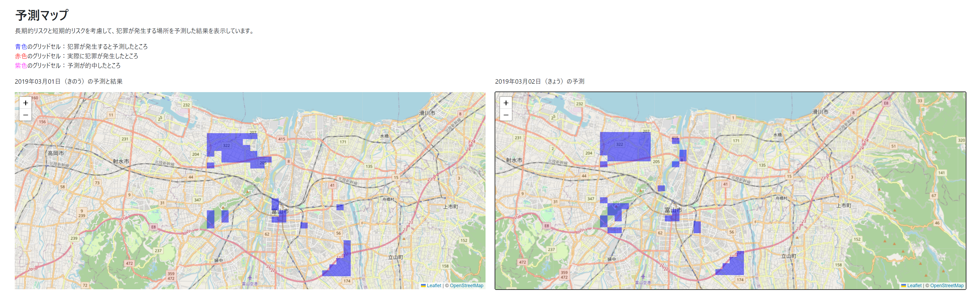The height and width of the screenshot is (304, 980).
Task: Open the Leaflet link on the left map
Action: click(434, 285)
